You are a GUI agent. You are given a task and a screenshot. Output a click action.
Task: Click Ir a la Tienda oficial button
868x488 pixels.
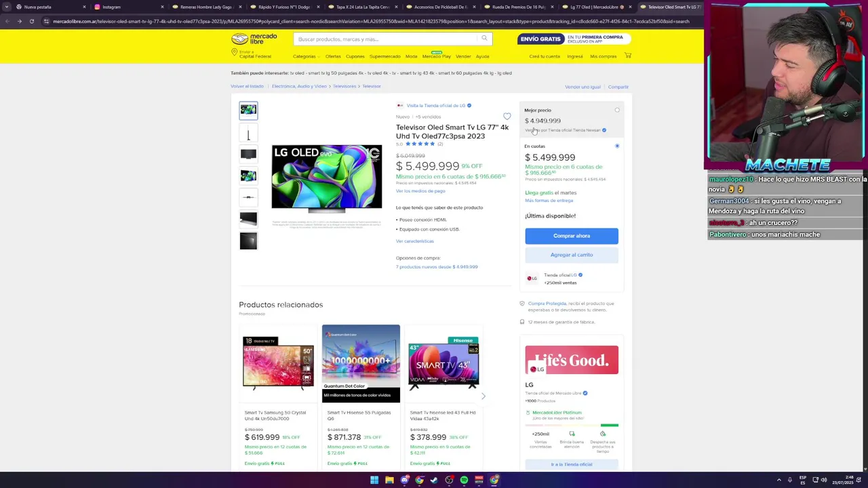pyautogui.click(x=572, y=464)
